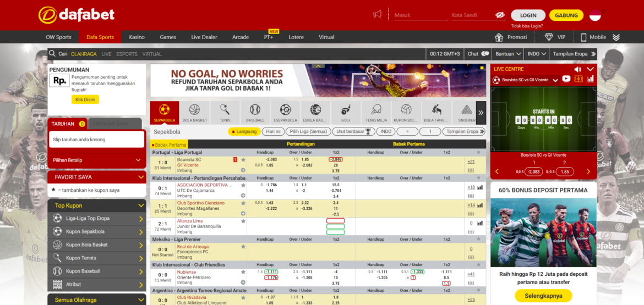Favorite Portugal - Liga Portugal league star
Screen dimensions: 644x305
pyautogui.click(x=478, y=153)
